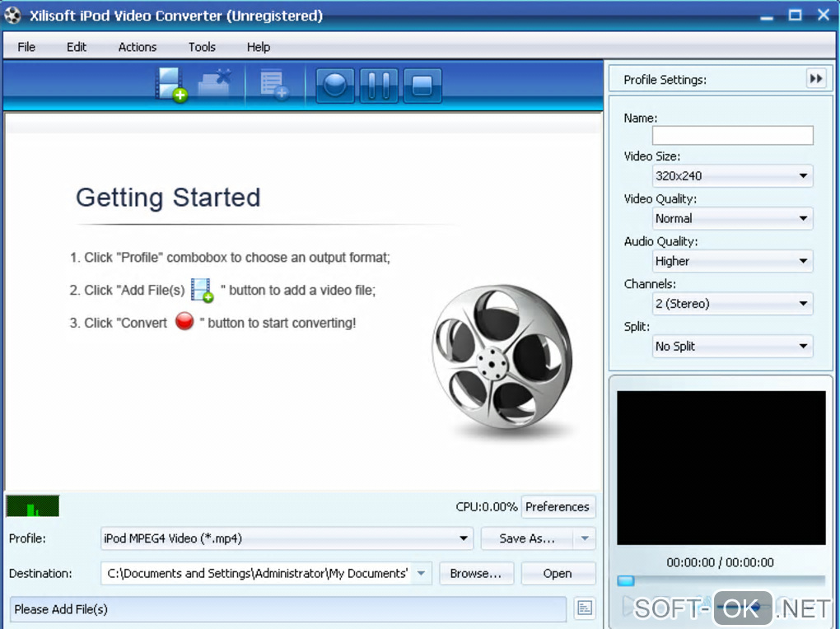Click the Name input field
The image size is (840, 629).
tap(732, 135)
